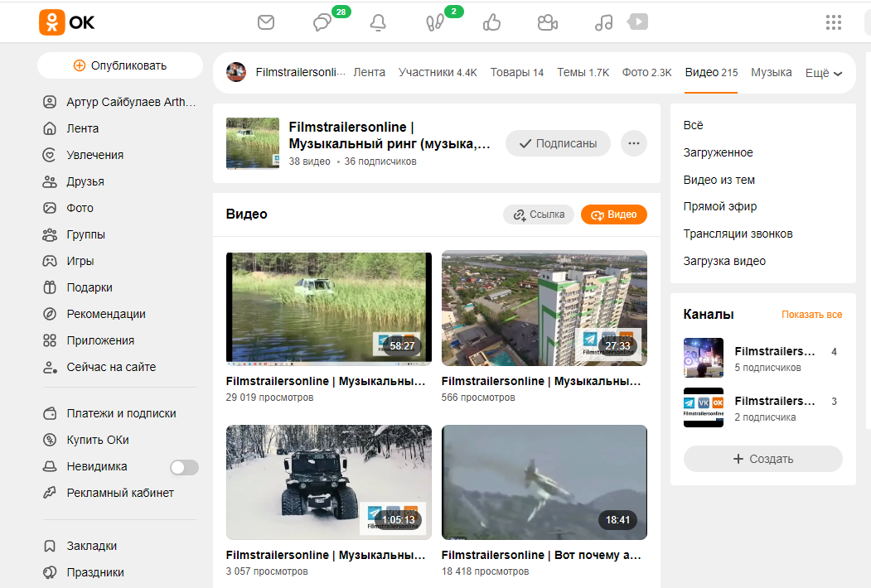Click the Создать channel button
This screenshot has height=588, width=871.
[x=762, y=459]
